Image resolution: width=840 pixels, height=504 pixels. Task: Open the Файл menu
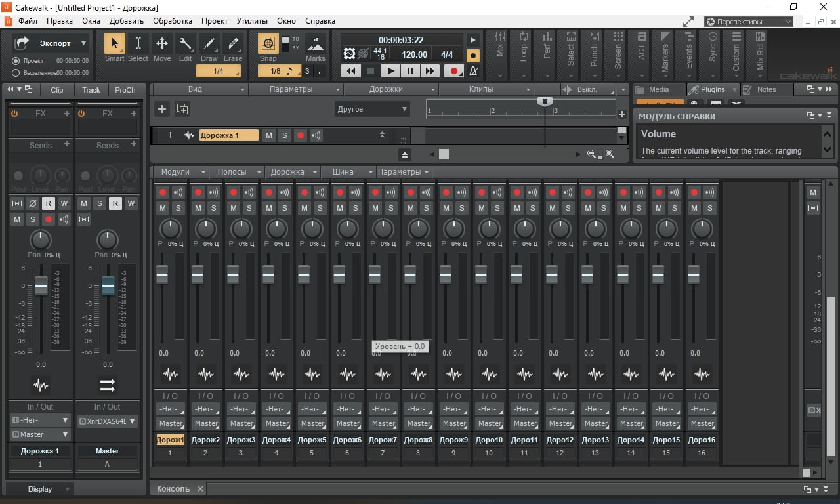[28, 21]
